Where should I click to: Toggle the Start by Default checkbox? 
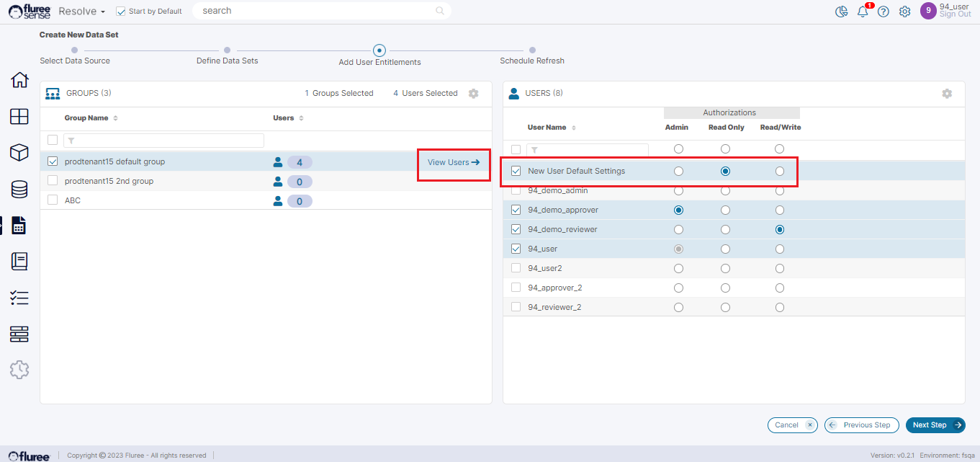121,12
